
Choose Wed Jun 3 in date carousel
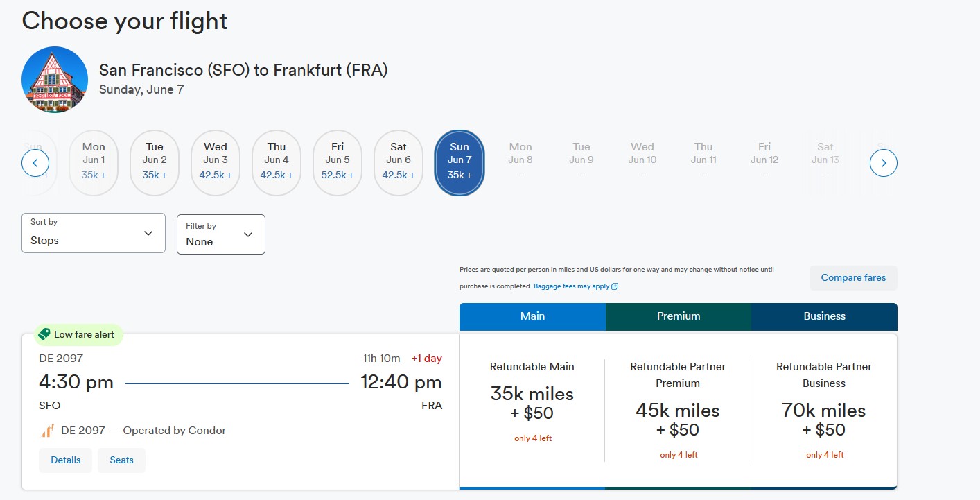coord(216,162)
